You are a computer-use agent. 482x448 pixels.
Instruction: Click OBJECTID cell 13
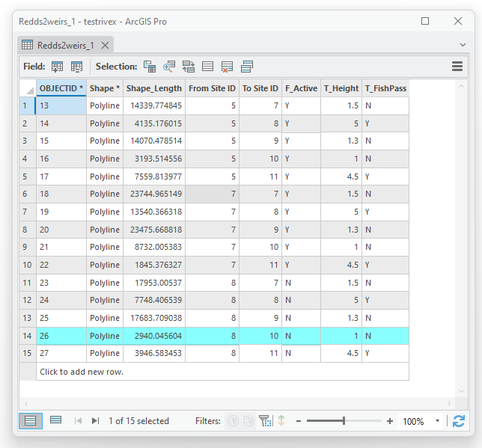pyautogui.click(x=61, y=105)
